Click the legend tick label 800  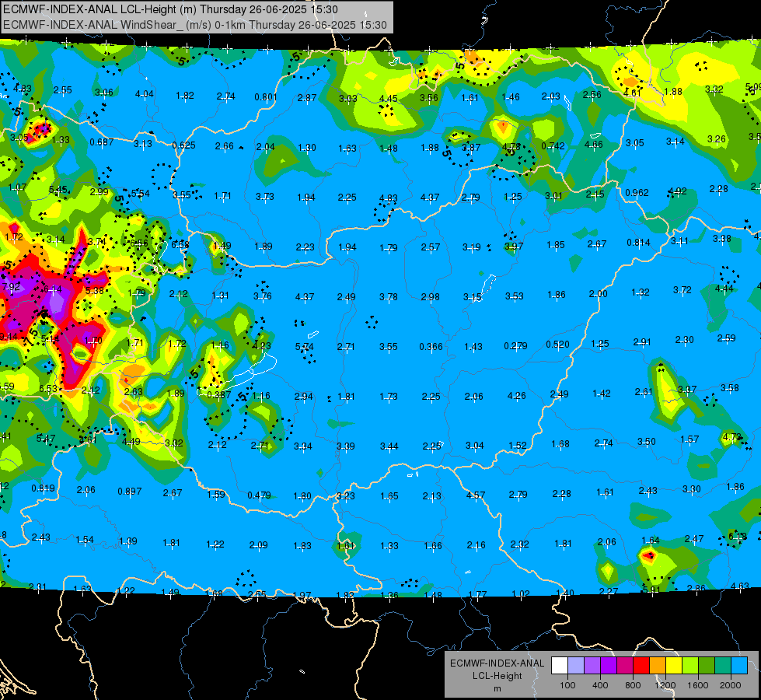click(x=633, y=685)
